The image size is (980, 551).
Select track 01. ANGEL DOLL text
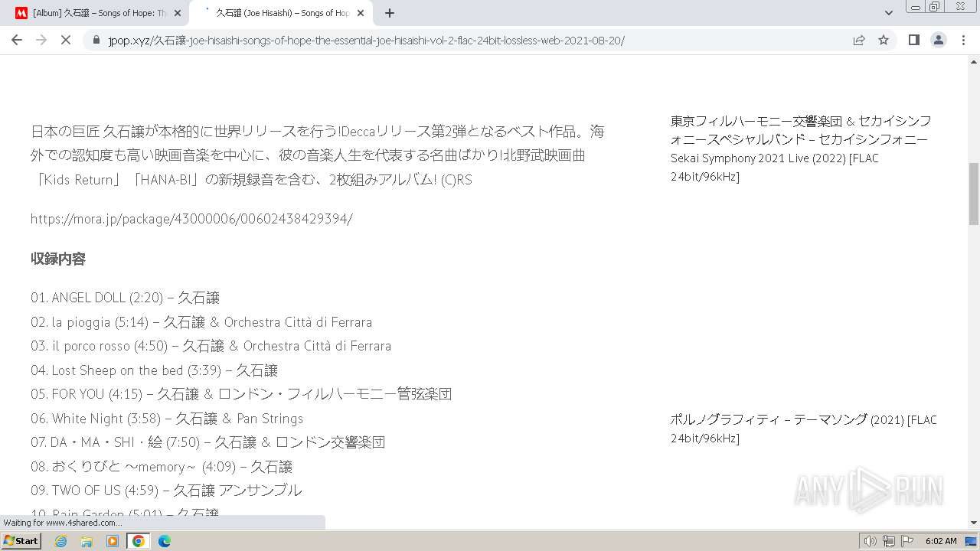click(x=126, y=298)
